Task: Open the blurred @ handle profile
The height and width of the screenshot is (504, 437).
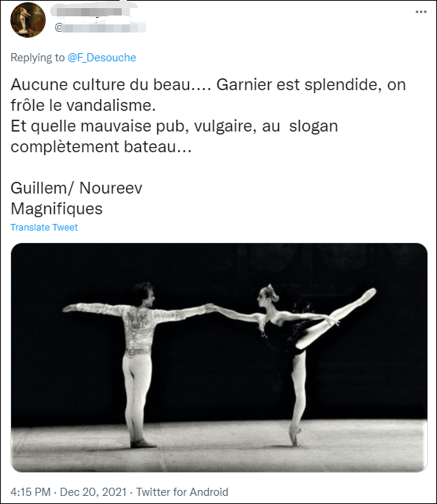Action: [100, 27]
